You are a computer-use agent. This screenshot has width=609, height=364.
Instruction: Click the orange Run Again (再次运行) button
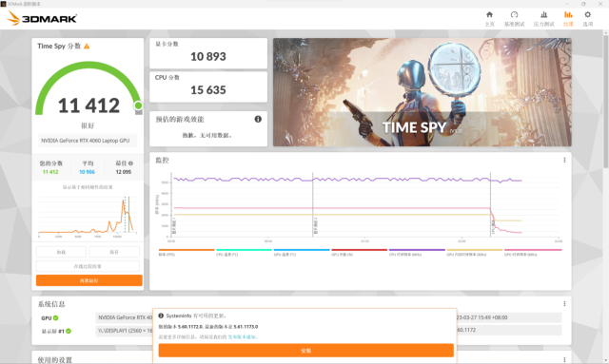click(89, 280)
